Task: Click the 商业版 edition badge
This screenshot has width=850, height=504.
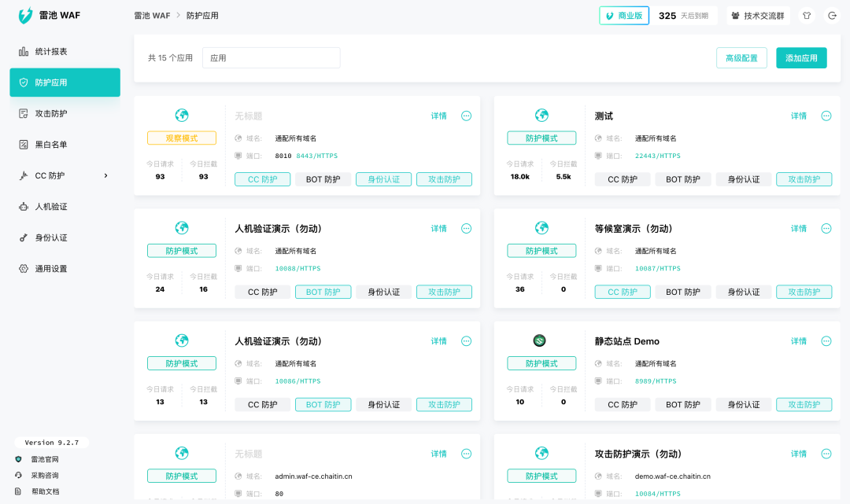Action: [624, 16]
